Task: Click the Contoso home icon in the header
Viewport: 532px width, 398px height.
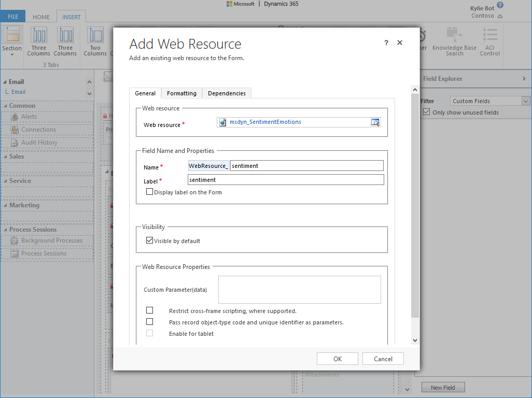Action: (500, 16)
